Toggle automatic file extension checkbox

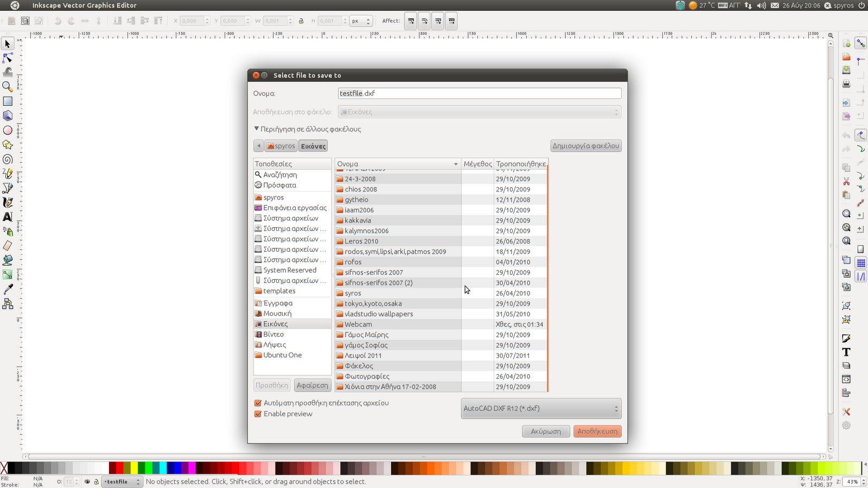258,403
